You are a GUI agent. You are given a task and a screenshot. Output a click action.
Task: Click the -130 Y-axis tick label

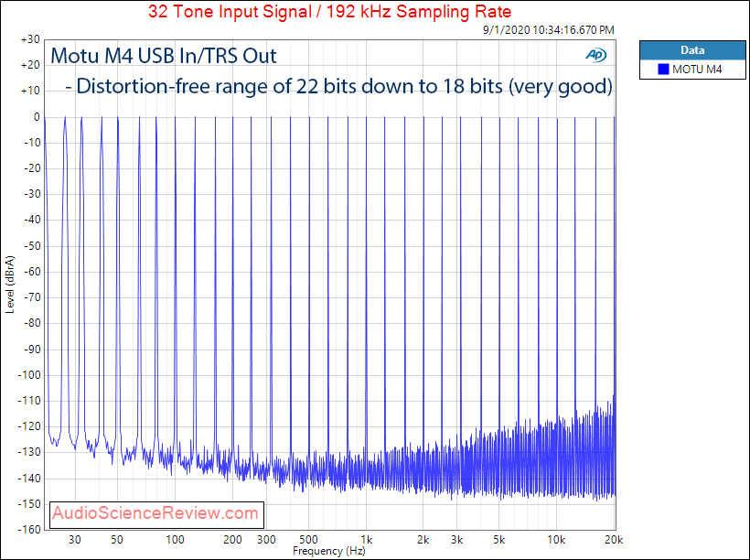coord(29,452)
